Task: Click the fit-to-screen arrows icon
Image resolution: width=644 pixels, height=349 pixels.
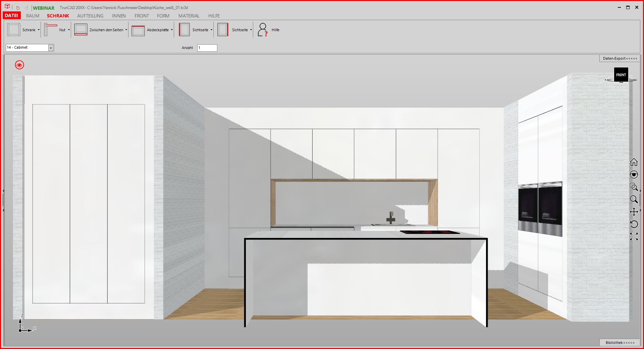Action: [634, 237]
